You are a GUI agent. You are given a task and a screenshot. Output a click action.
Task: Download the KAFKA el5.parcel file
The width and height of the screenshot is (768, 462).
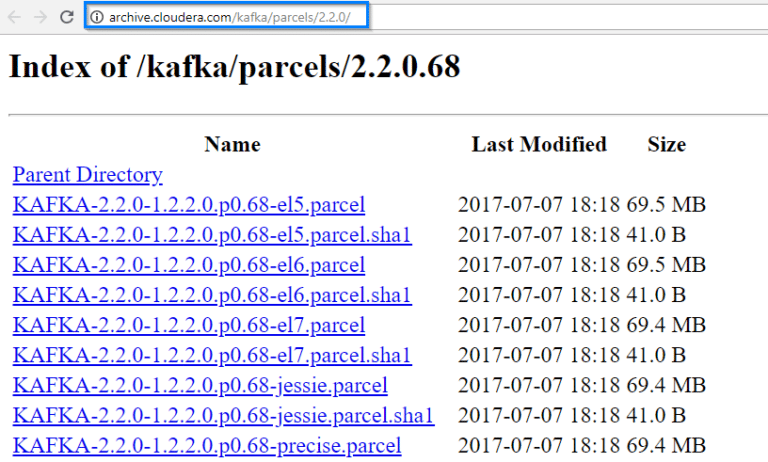tap(189, 205)
